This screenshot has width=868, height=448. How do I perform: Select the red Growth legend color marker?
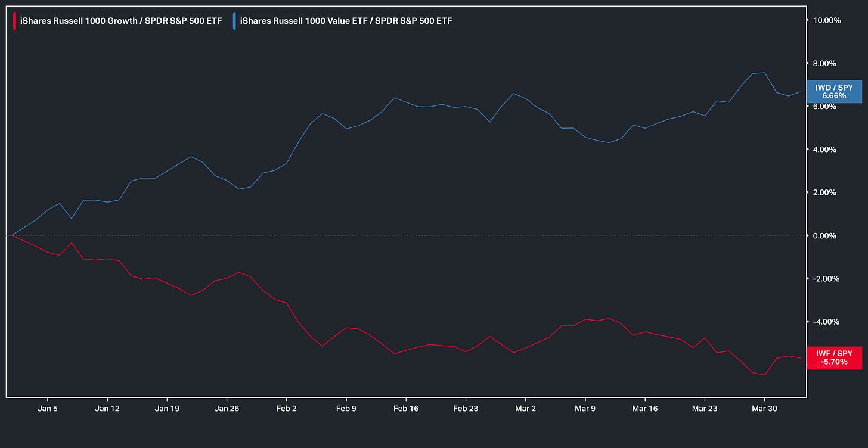pyautogui.click(x=14, y=21)
